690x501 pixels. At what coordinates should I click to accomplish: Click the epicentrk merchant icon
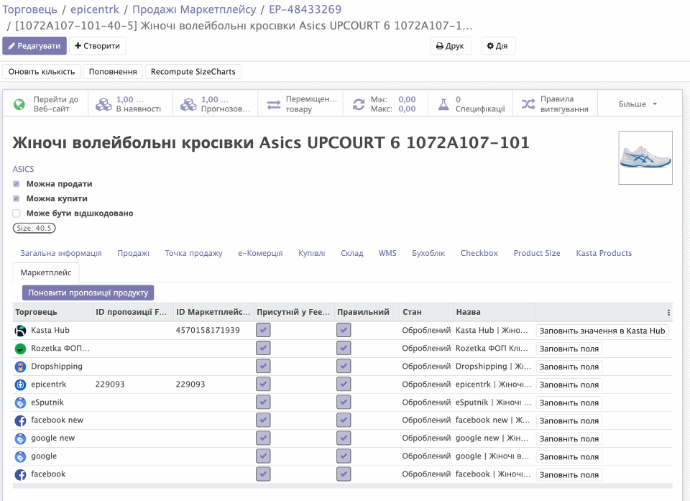pos(20,385)
